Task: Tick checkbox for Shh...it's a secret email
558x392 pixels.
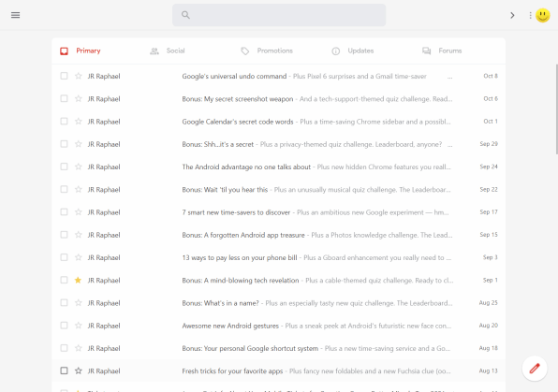Action: tap(64, 144)
